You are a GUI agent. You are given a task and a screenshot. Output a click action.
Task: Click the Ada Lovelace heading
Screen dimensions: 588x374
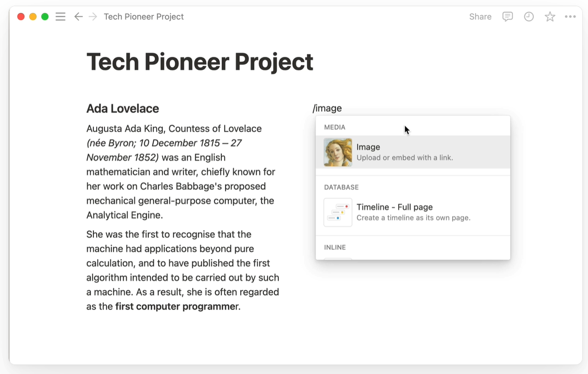123,109
